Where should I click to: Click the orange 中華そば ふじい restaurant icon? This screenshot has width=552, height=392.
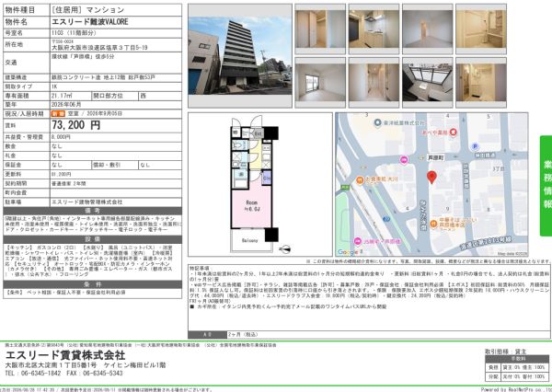(433, 224)
